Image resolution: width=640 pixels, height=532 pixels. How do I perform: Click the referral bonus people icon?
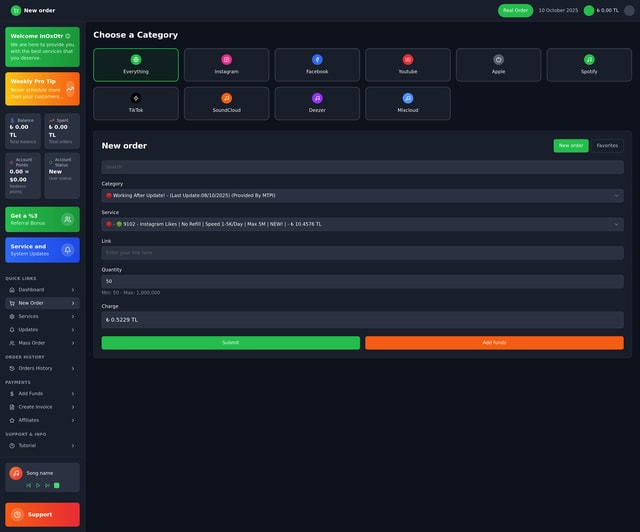click(x=67, y=219)
